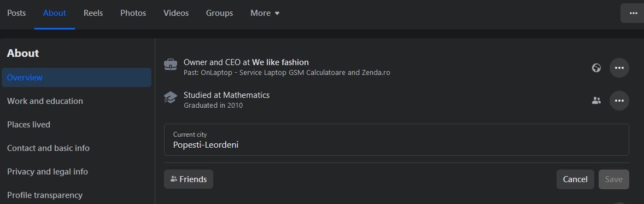Open options menu for Studied at Mathematics
Image resolution: width=644 pixels, height=204 pixels.
pyautogui.click(x=619, y=100)
